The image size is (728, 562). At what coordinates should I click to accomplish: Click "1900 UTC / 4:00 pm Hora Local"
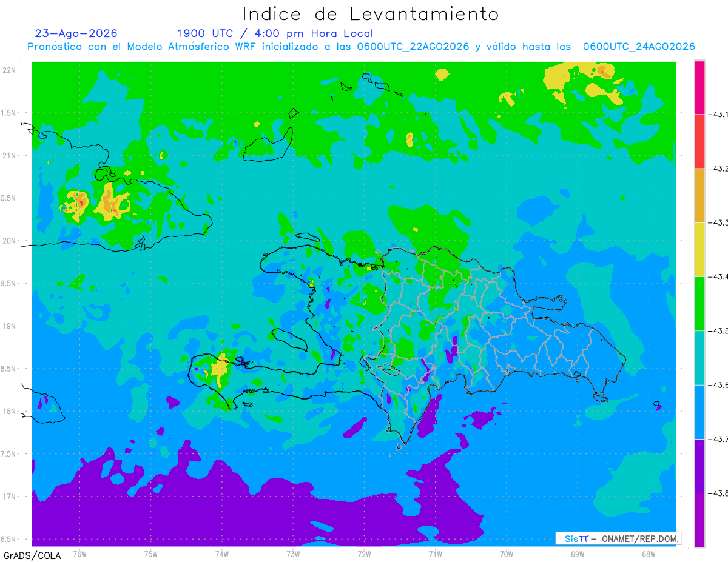[x=275, y=33]
